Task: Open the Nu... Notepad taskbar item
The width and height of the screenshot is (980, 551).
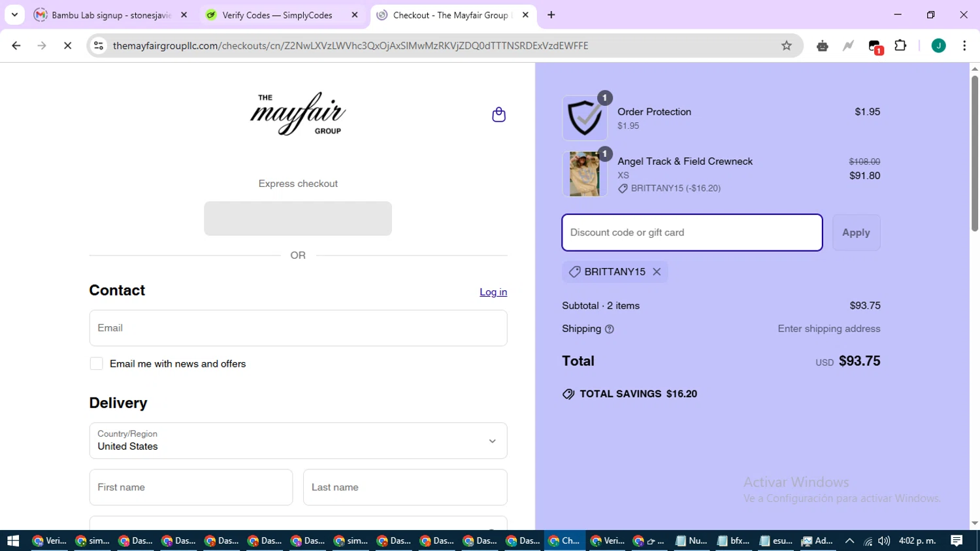Action: tap(692, 541)
